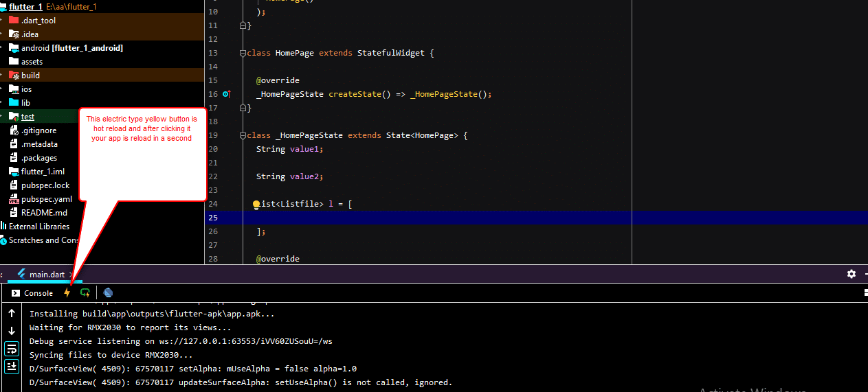
Task: Click the override gutter icon on line 16
Action: (227, 94)
